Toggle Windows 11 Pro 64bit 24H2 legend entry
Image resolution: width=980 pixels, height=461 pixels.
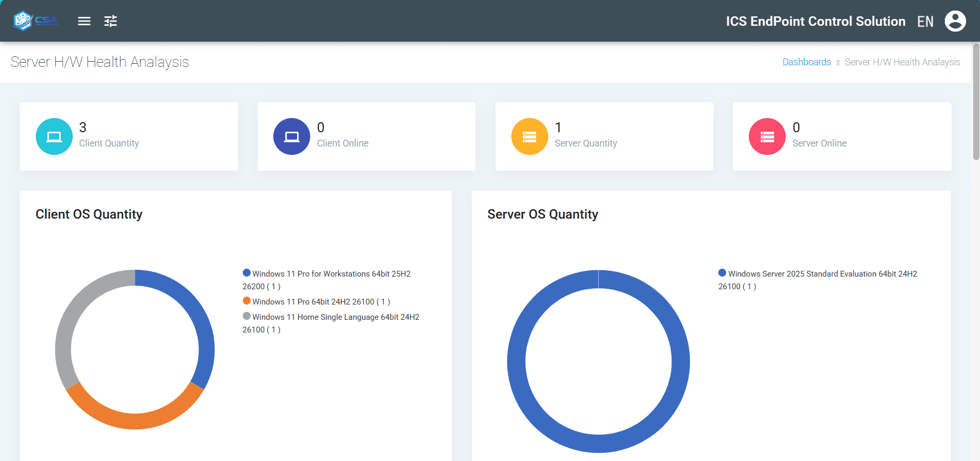pyautogui.click(x=316, y=301)
